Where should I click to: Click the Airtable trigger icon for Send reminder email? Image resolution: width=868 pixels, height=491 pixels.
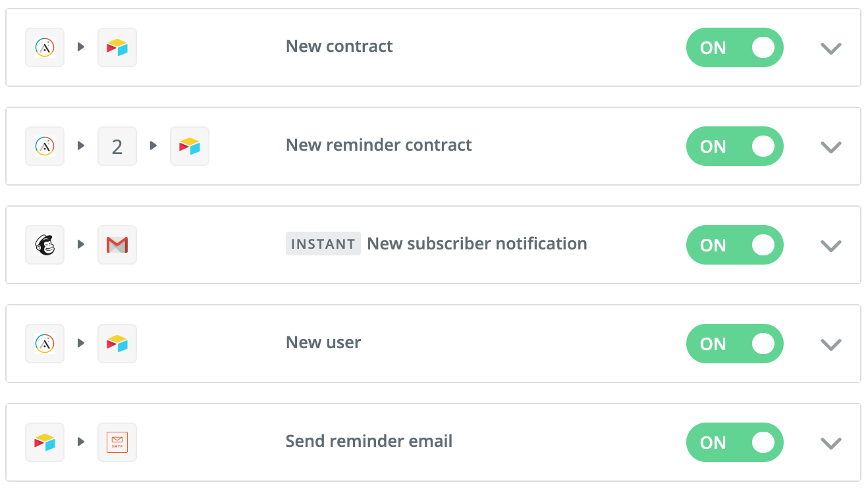(x=45, y=442)
